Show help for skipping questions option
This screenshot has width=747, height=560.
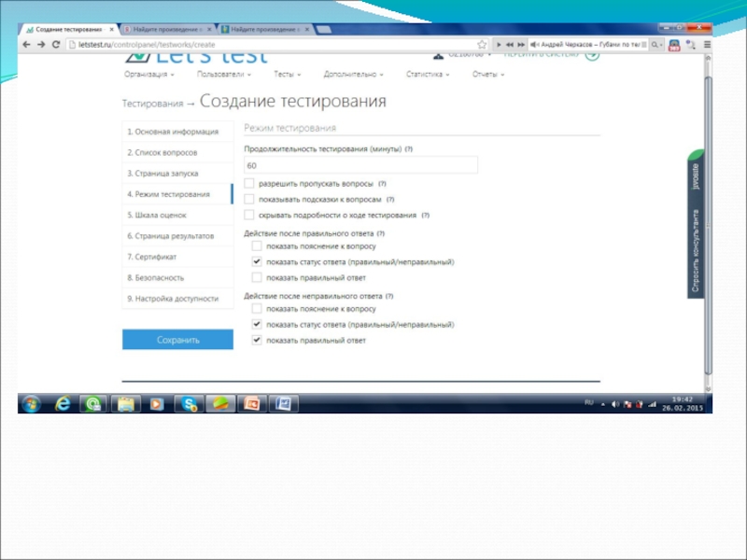point(382,184)
